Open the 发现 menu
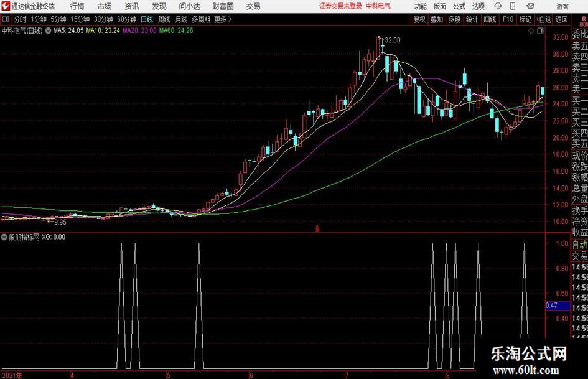This screenshot has width=588, height=379. click(159, 6)
